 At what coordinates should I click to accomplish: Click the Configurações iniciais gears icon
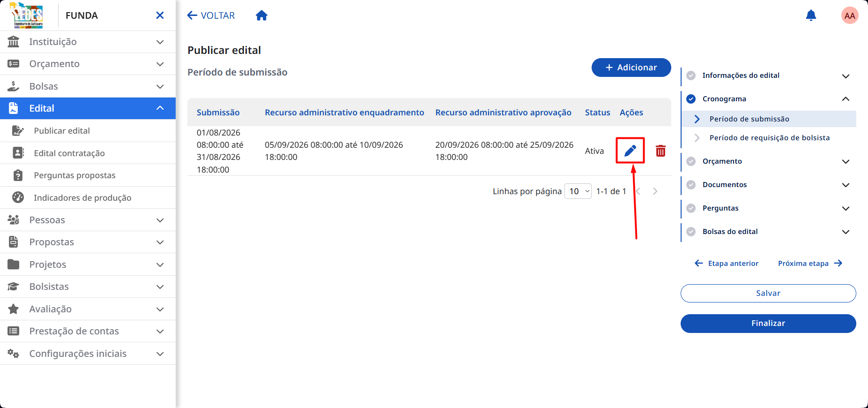coord(14,354)
